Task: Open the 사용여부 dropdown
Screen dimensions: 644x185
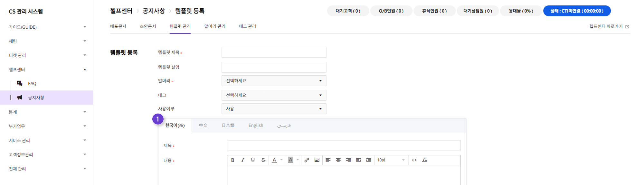Action: point(274,109)
